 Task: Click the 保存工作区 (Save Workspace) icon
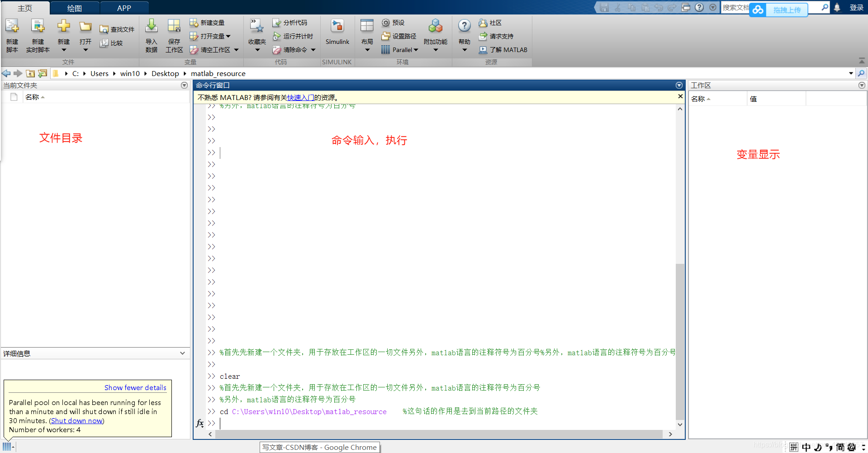click(x=174, y=26)
